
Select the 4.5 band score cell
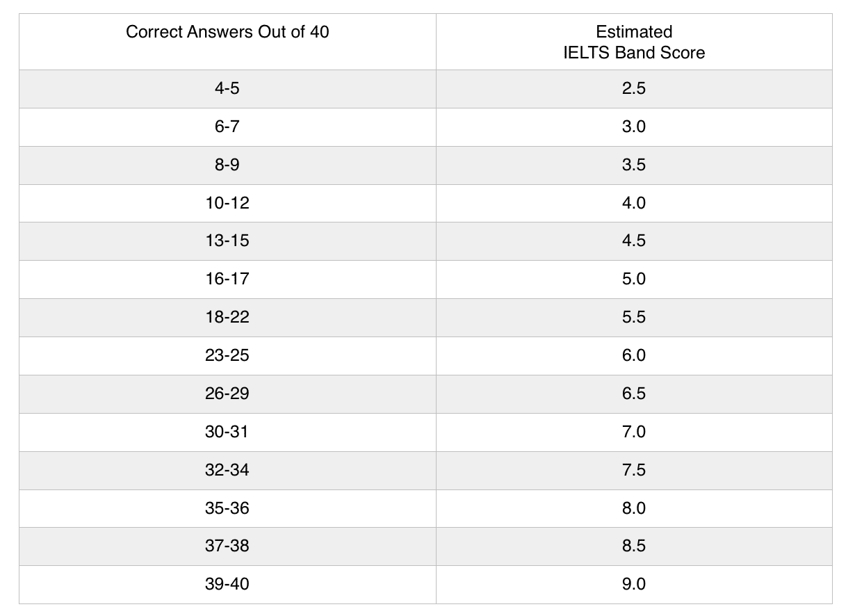tap(634, 241)
